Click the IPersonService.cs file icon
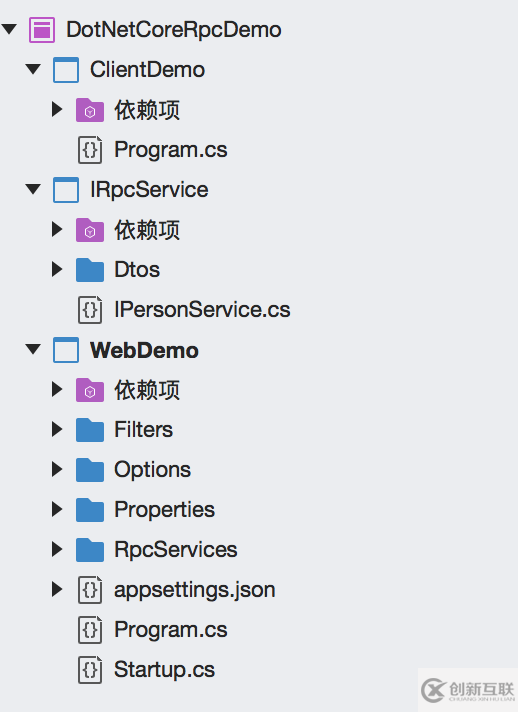The image size is (518, 712). pyautogui.click(x=90, y=310)
